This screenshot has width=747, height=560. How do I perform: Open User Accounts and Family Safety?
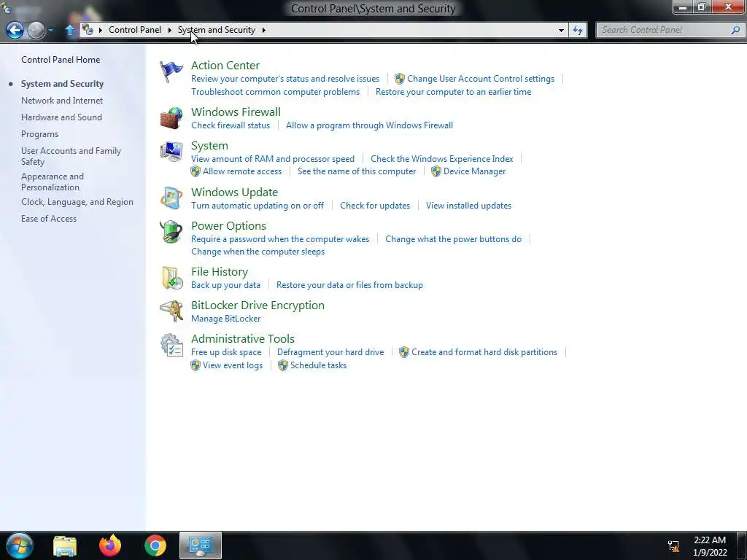point(71,156)
